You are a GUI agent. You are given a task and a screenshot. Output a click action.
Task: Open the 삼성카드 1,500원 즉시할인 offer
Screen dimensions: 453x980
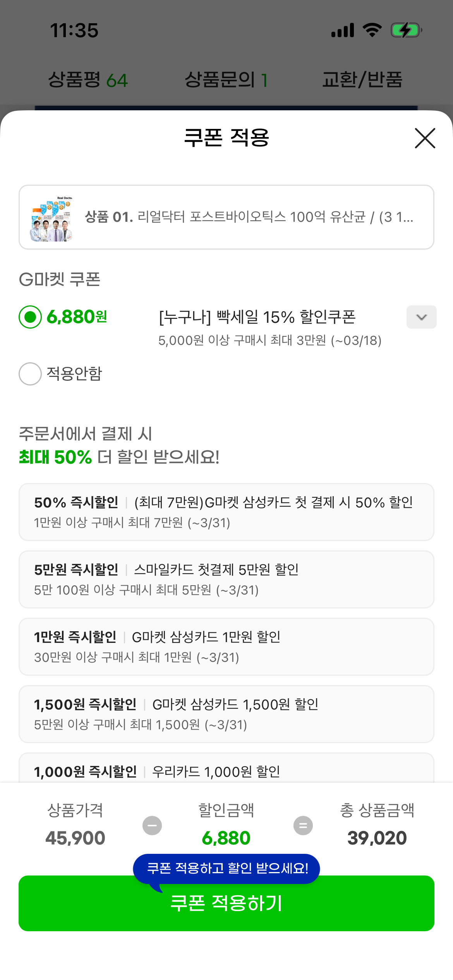[x=226, y=714]
